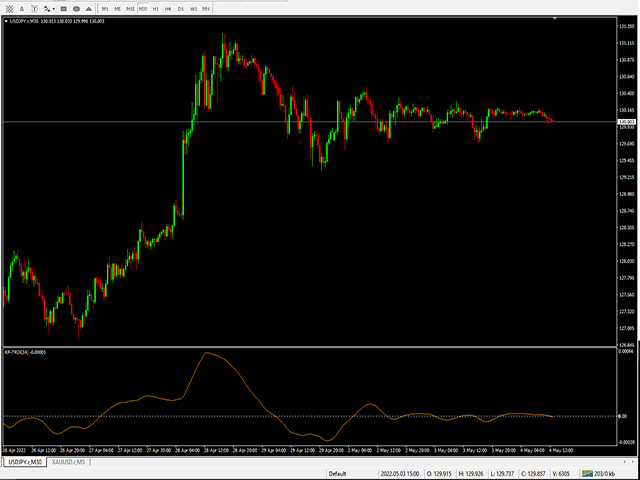Screen dimensions: 640x480
Task: Select the Ellipse shape tool
Action: pos(76,8)
